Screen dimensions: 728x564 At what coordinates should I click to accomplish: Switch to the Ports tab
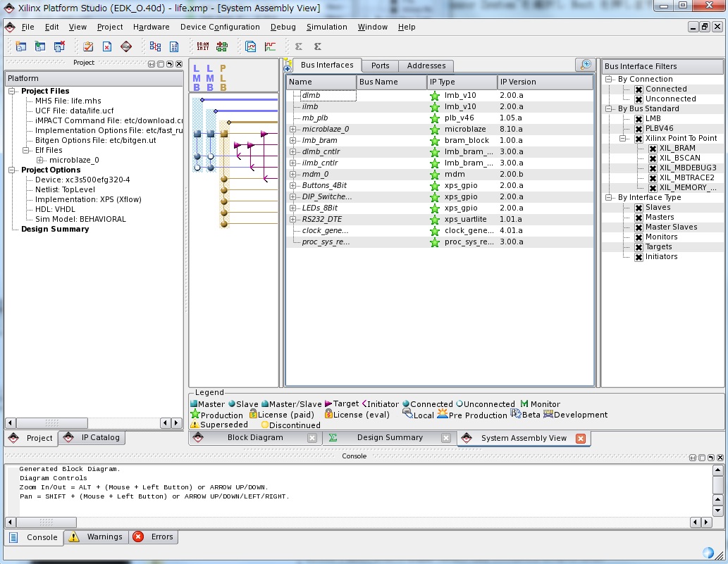[x=381, y=66]
